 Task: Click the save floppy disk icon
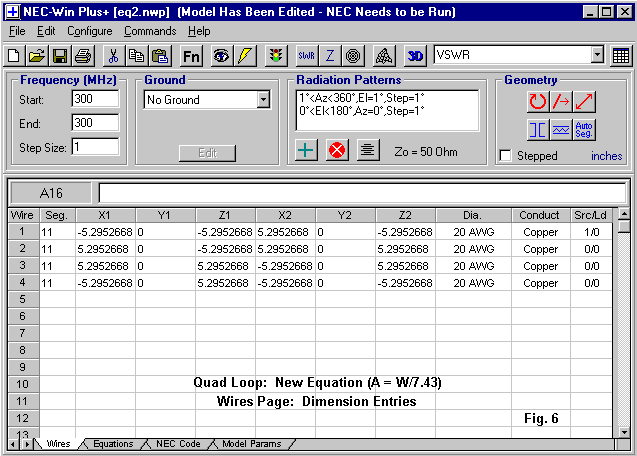[59, 56]
